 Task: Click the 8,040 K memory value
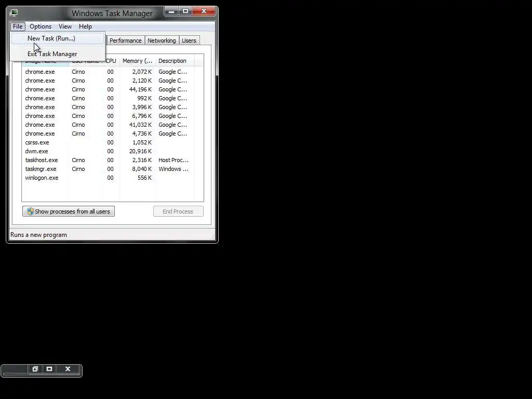pyautogui.click(x=142, y=169)
